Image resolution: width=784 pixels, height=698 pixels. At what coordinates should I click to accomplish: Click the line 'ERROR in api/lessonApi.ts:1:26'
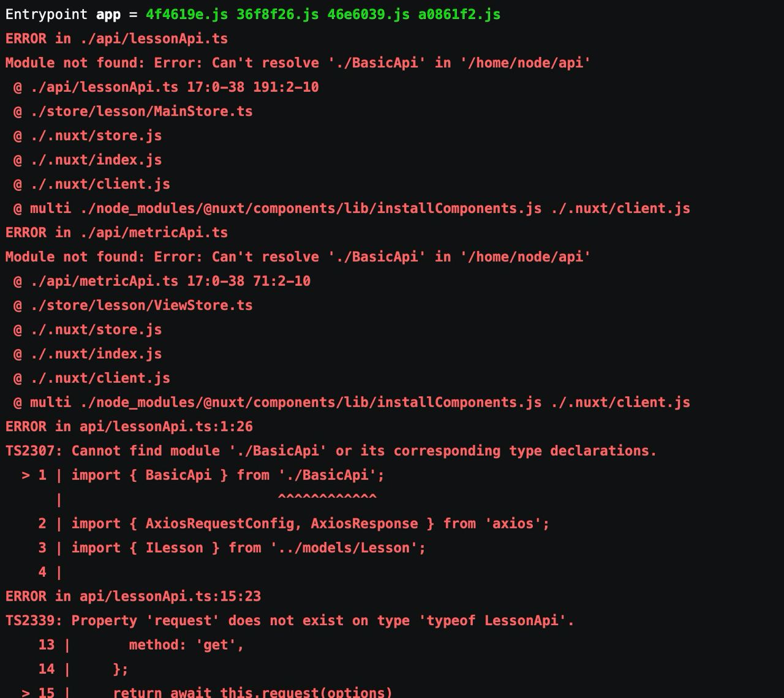129,427
